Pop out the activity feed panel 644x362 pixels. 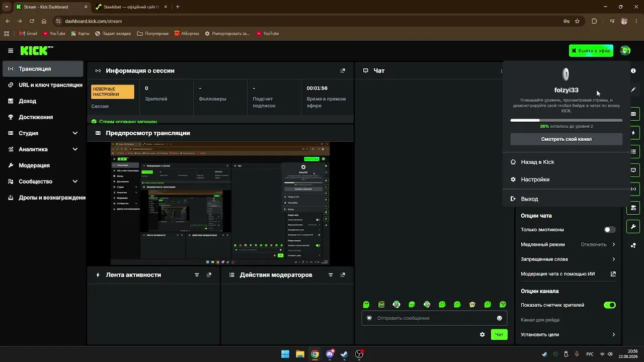tap(209, 275)
